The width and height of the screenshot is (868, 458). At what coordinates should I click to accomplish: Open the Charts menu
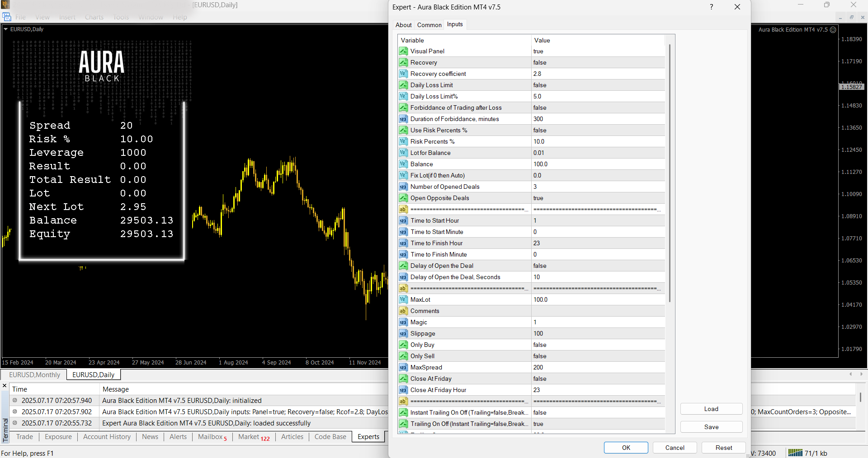(x=94, y=17)
